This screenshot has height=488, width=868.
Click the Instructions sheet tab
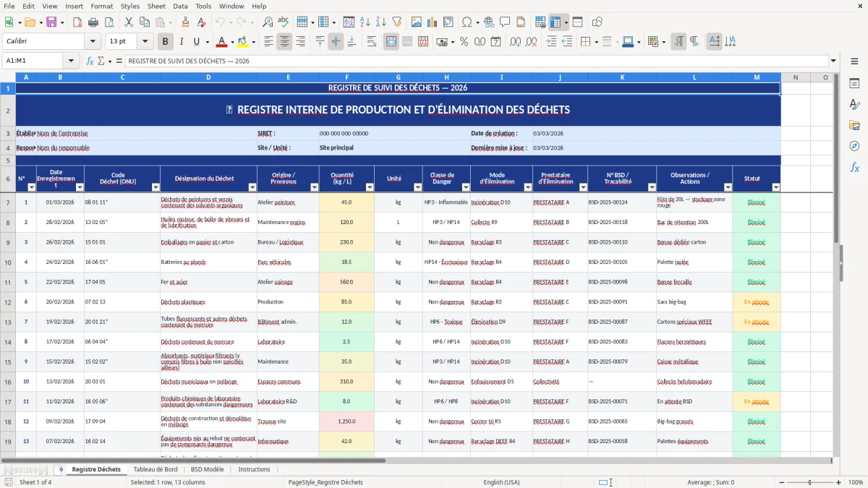[x=254, y=468]
